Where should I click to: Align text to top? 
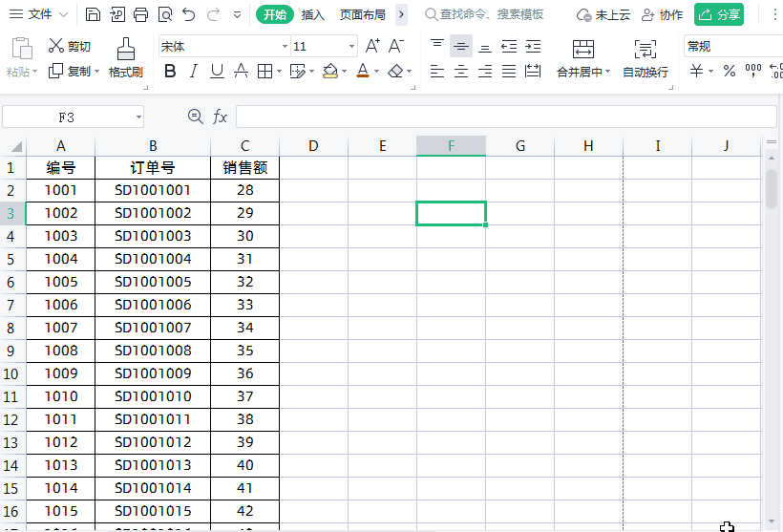(x=437, y=46)
